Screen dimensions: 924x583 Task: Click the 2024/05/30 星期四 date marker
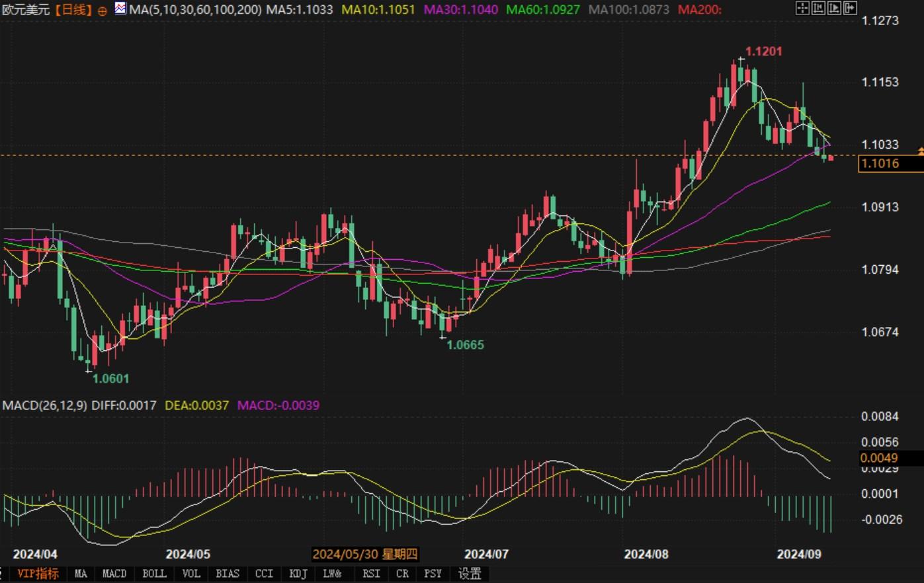365,554
